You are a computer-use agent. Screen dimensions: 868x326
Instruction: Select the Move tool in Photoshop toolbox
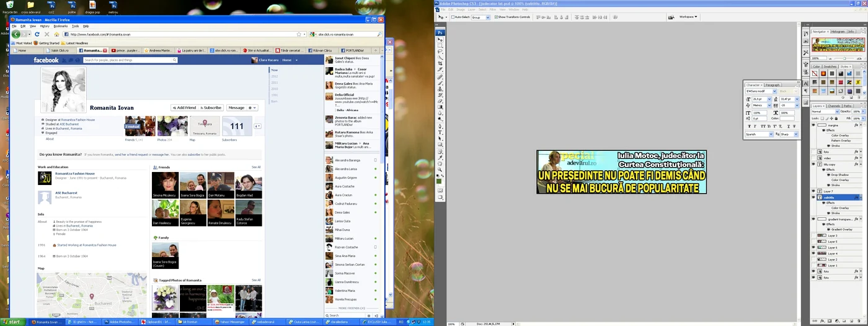(440, 40)
